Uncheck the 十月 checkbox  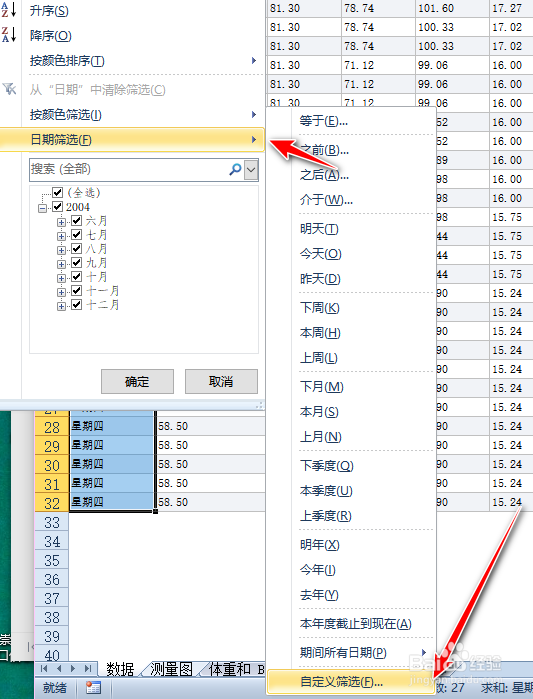(x=77, y=276)
